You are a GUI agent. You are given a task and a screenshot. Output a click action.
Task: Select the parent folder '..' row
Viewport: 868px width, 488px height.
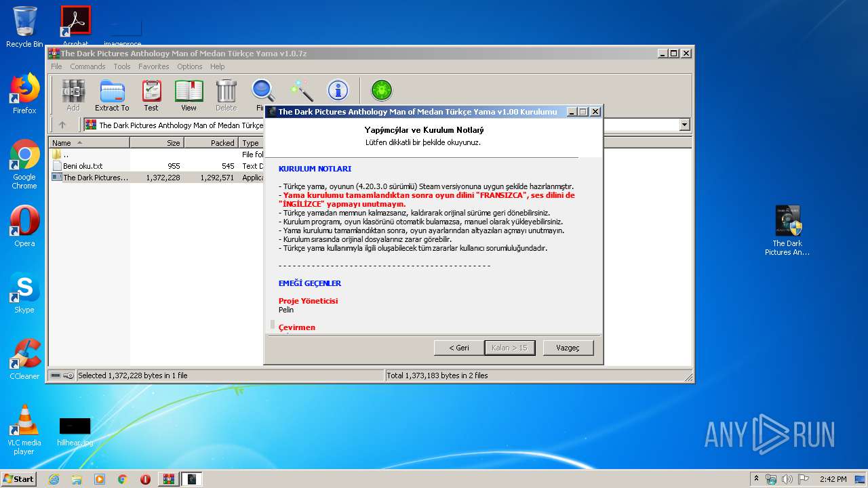[157, 155]
